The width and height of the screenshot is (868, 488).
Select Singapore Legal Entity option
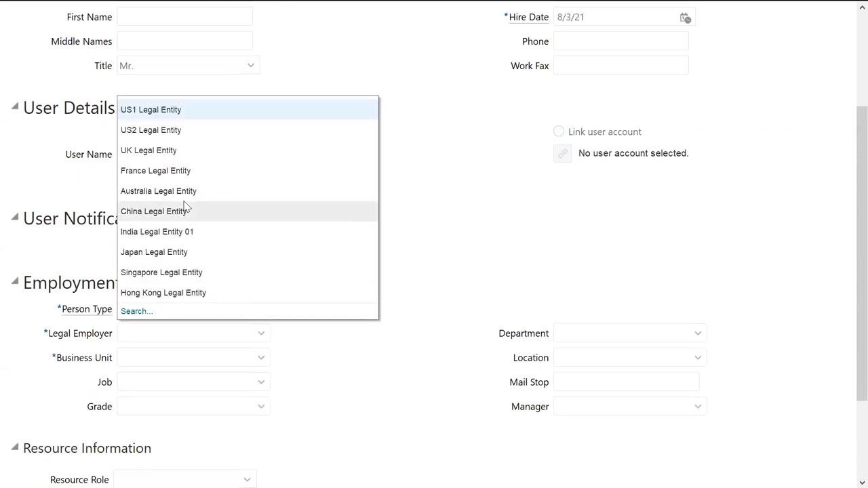coord(248,272)
